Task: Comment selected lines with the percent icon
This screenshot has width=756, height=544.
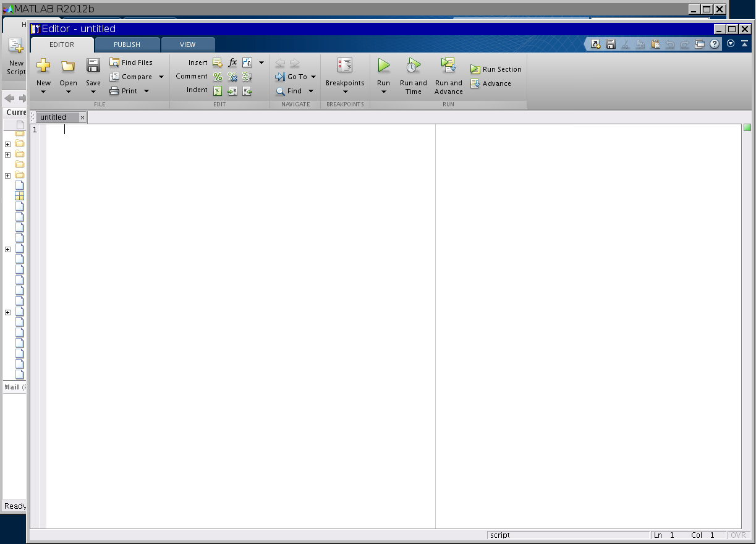Action: [218, 77]
